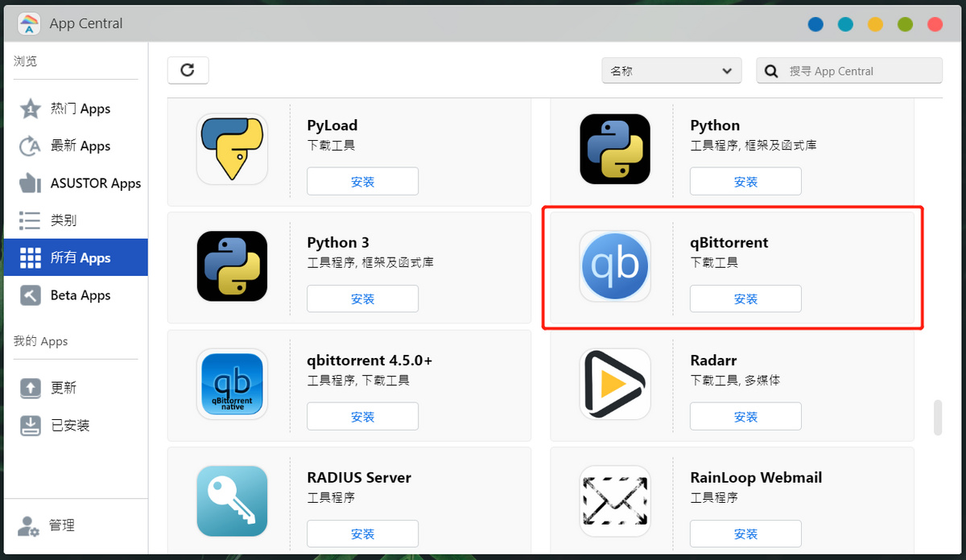Select 类别 in sidebar
This screenshot has width=966, height=560.
tap(74, 220)
